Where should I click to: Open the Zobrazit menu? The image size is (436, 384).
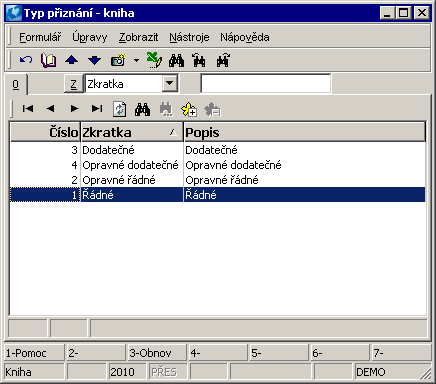138,37
